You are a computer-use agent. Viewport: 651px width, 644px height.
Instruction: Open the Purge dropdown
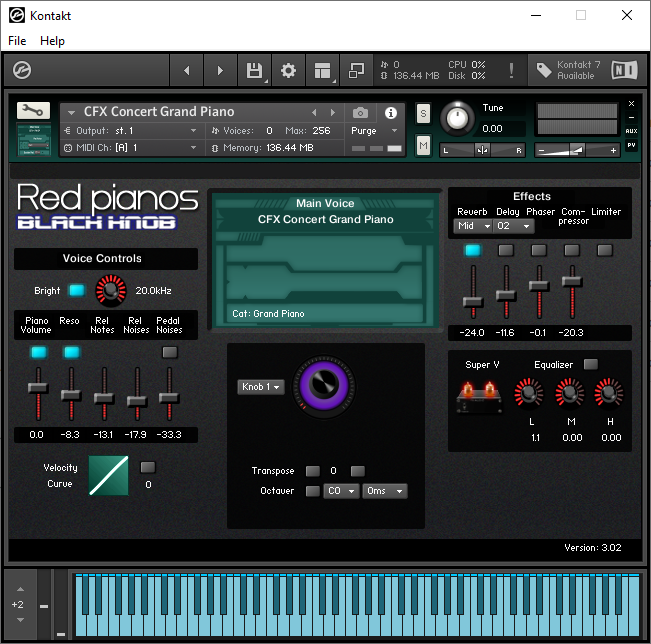coord(374,131)
